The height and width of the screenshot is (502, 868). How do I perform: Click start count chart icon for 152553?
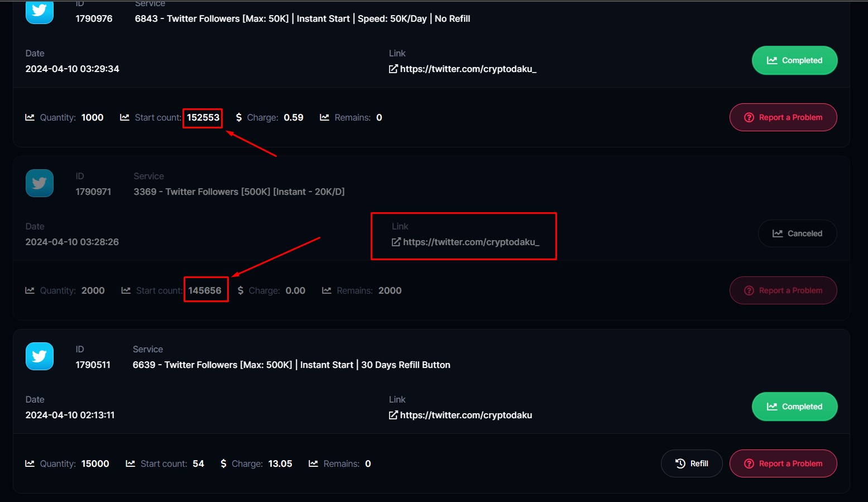click(x=124, y=117)
